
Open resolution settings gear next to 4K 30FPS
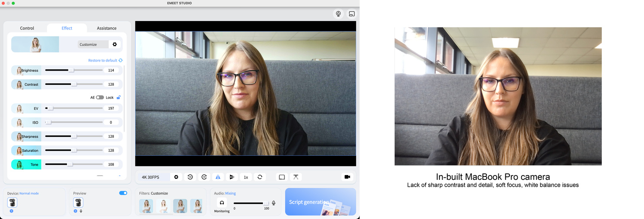click(176, 177)
